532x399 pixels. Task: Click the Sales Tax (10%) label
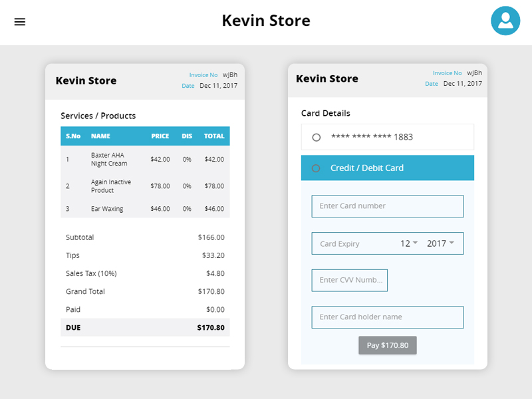pyautogui.click(x=91, y=273)
